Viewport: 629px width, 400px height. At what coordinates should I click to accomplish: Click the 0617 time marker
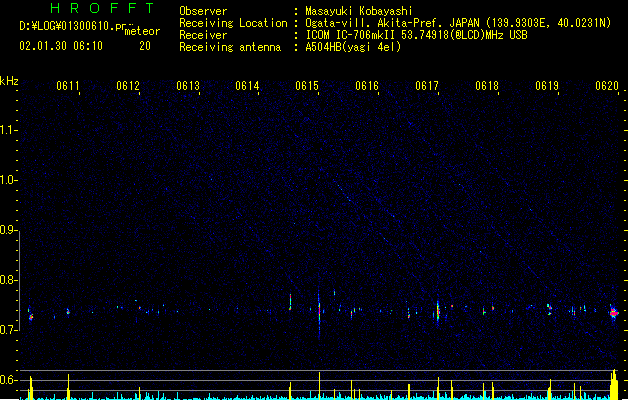coord(427,86)
